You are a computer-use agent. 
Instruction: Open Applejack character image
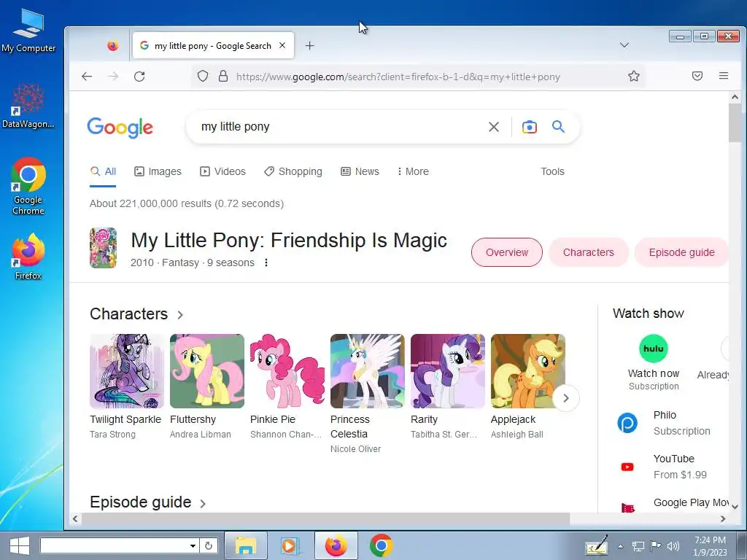[528, 371]
